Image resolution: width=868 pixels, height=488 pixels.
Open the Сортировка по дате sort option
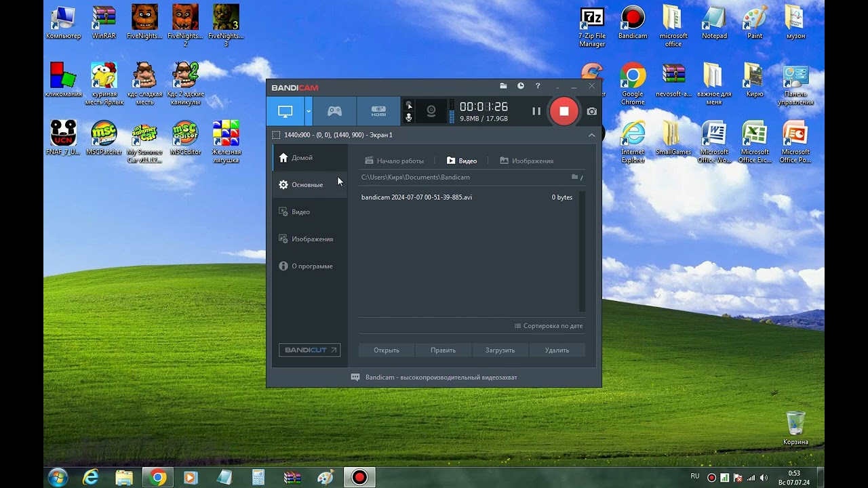[549, 326]
